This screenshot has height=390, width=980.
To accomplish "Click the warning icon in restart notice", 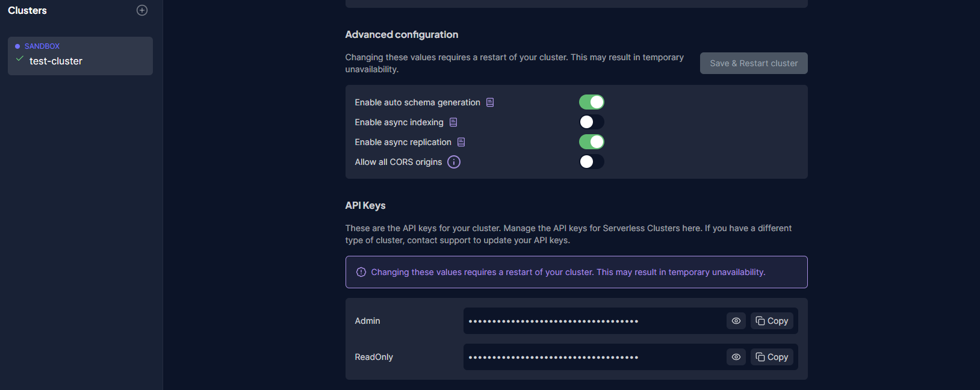I will point(361,272).
